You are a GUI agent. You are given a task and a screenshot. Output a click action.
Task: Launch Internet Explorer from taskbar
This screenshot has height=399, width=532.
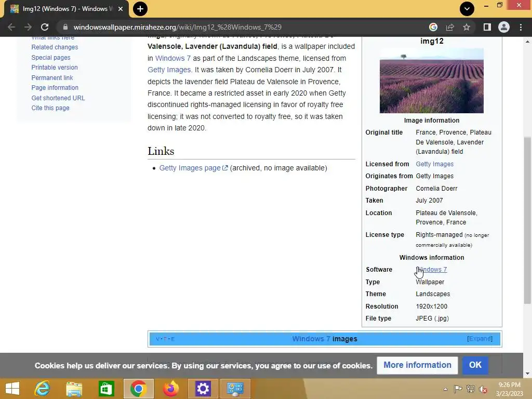(x=42, y=389)
